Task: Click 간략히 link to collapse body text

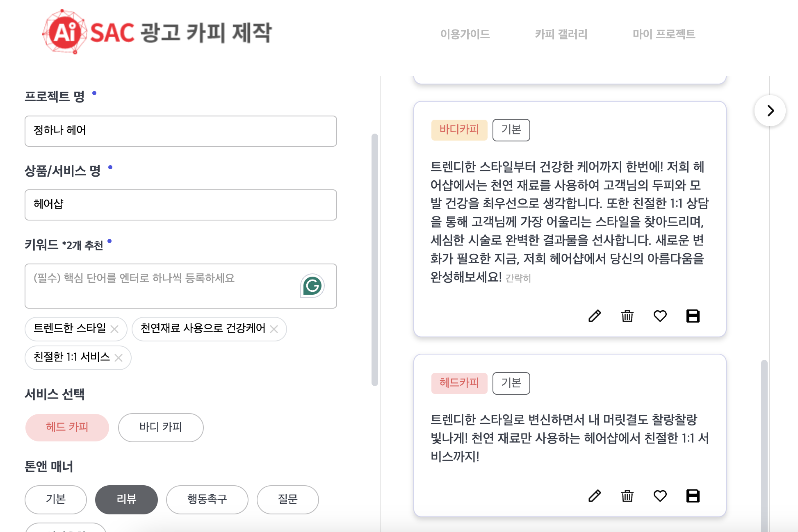Action: coord(518,278)
